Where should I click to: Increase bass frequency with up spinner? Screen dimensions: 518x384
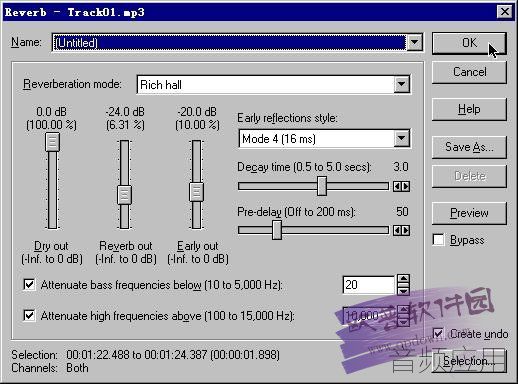404,279
